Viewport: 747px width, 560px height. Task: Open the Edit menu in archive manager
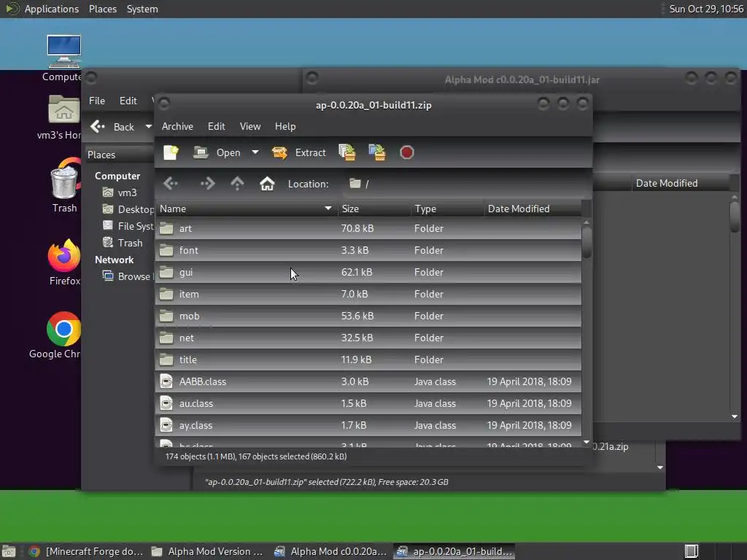tap(216, 126)
